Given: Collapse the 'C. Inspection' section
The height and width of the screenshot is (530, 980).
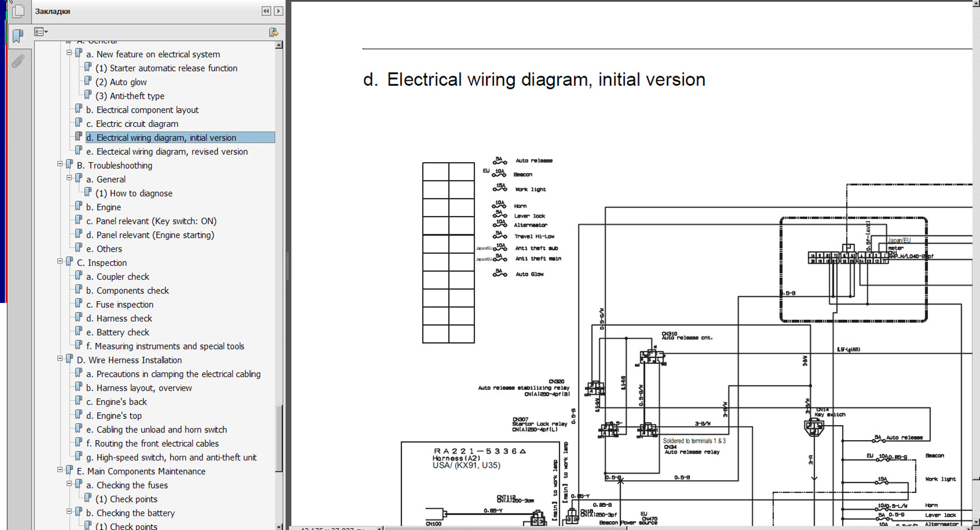Looking at the screenshot, I should 60,261.
